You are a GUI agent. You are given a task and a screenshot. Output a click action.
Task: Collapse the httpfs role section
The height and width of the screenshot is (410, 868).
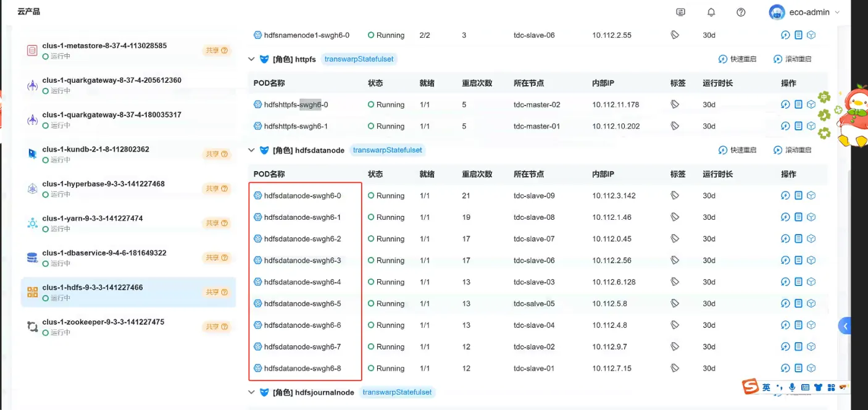251,59
